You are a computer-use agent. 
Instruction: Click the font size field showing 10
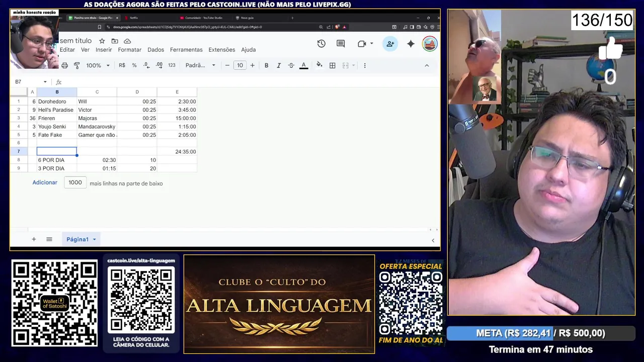pos(240,65)
